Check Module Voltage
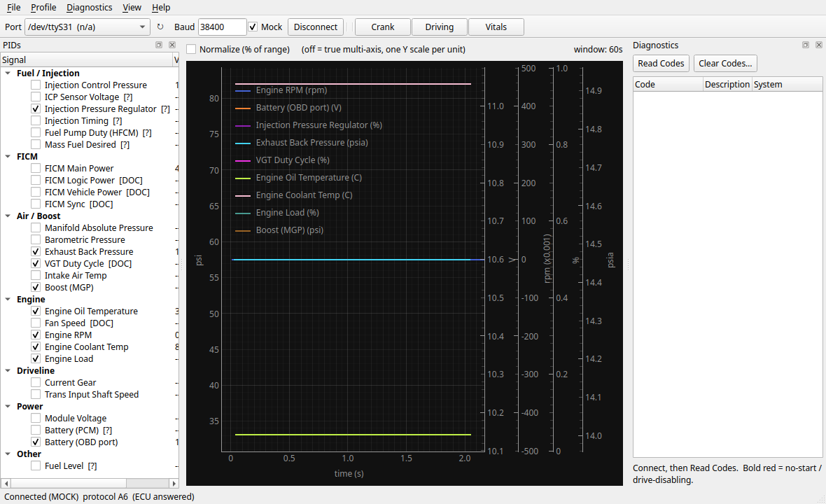Screen dimensions: 826x504 (36, 418)
